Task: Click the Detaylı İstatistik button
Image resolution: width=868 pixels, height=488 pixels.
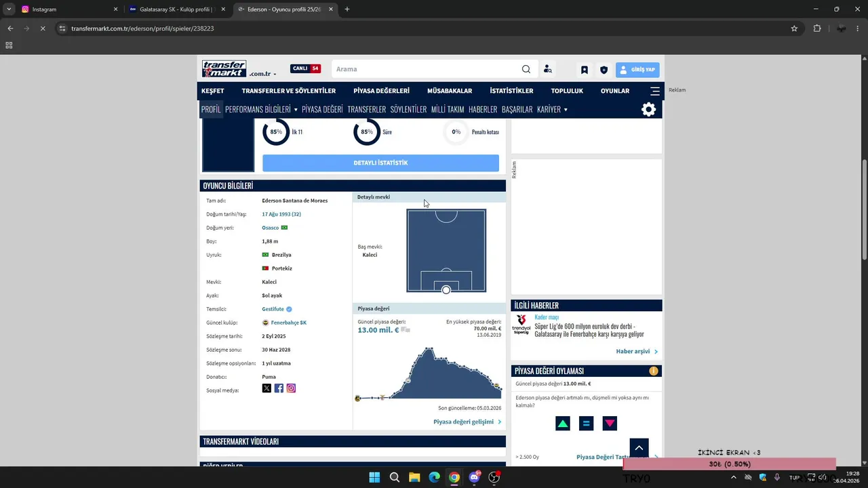Action: point(380,163)
